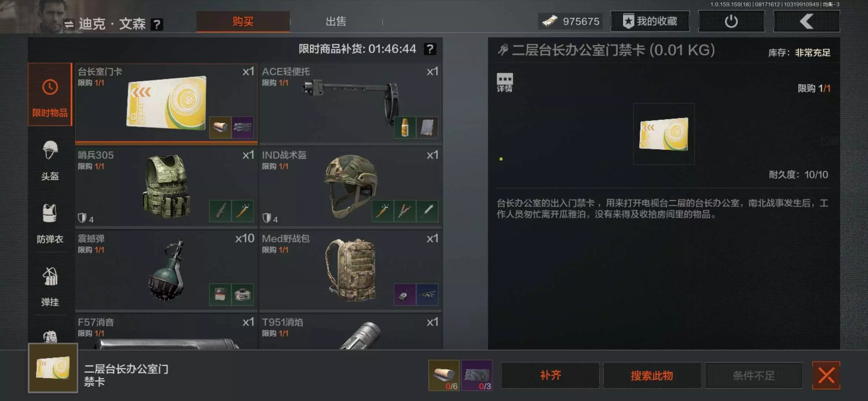Click the back arrow icon at top right

click(806, 22)
